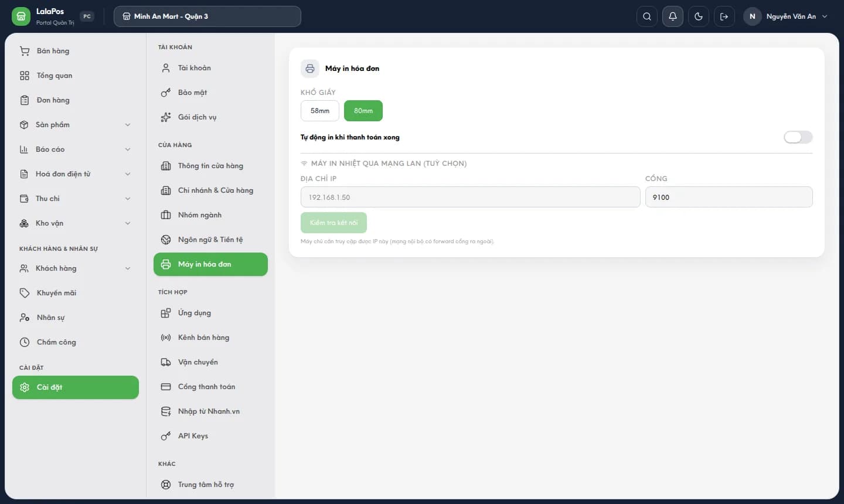Enable auto-print after payment toggle

[x=798, y=137]
